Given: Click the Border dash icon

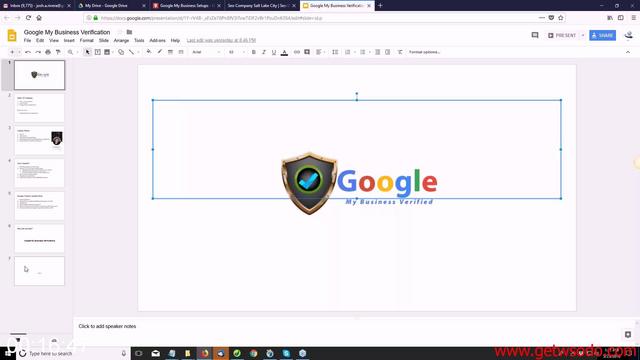Looking at the screenshot, I should (181, 52).
